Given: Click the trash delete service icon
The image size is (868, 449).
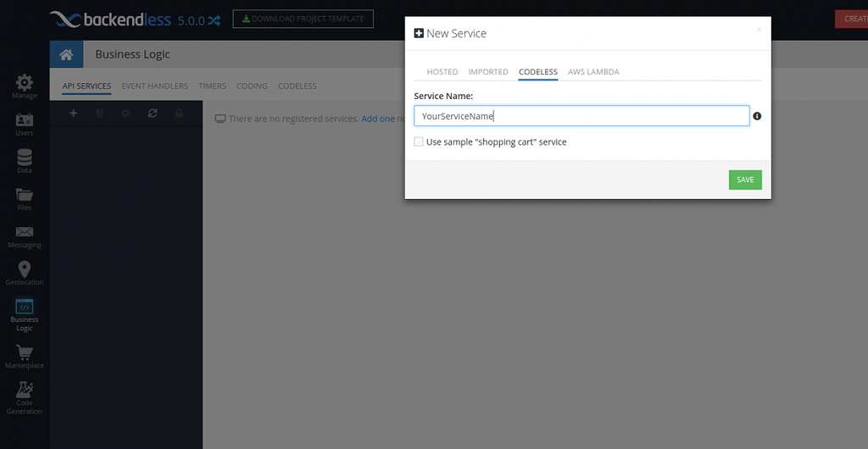Looking at the screenshot, I should click(100, 114).
